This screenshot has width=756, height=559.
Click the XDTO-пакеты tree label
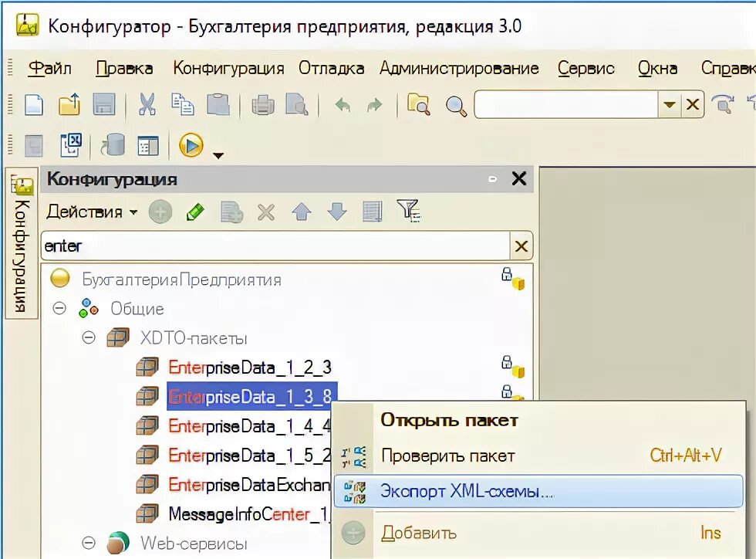[194, 338]
